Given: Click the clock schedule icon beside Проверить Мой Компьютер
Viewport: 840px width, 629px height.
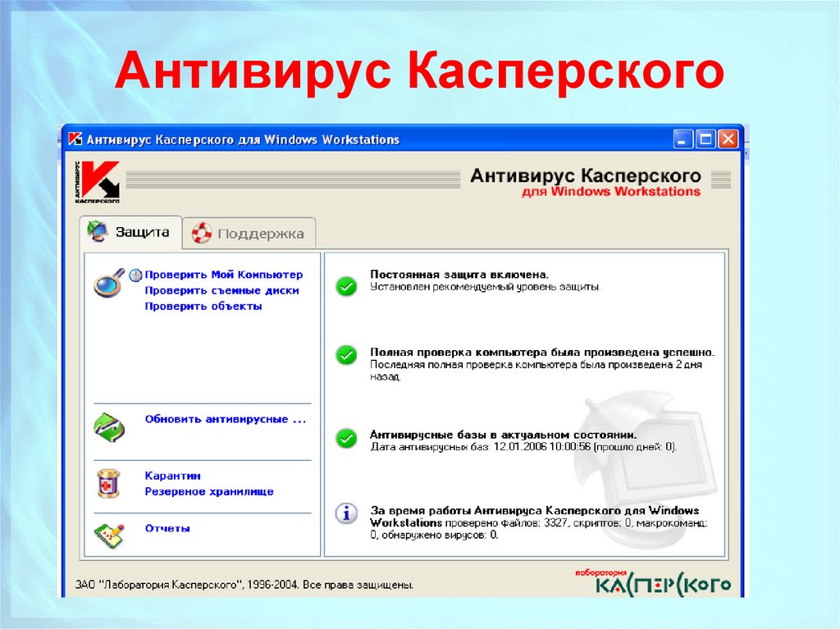Looking at the screenshot, I should (x=135, y=275).
